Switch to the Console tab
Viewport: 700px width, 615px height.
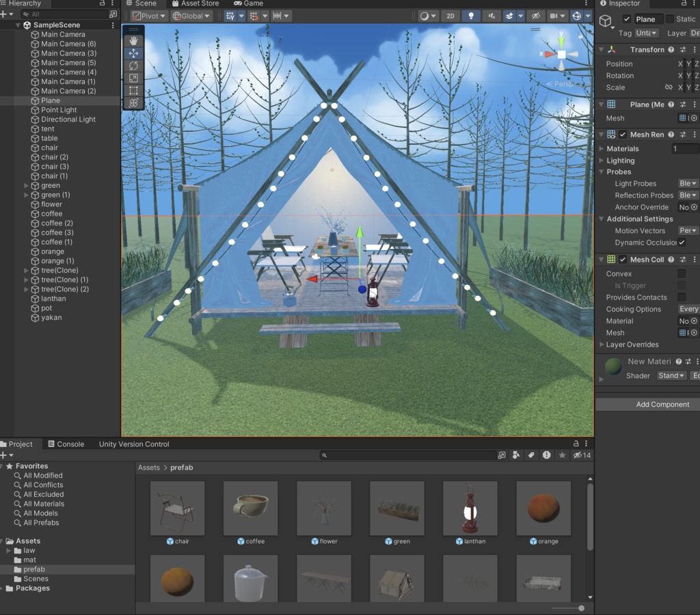pyautogui.click(x=66, y=443)
